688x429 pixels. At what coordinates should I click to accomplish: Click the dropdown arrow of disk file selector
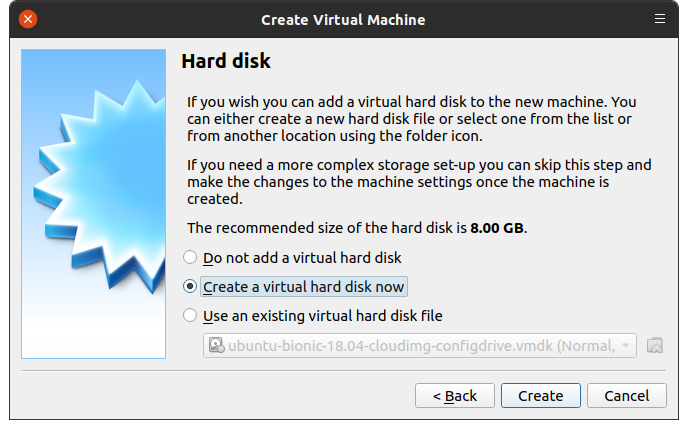[x=626, y=346]
